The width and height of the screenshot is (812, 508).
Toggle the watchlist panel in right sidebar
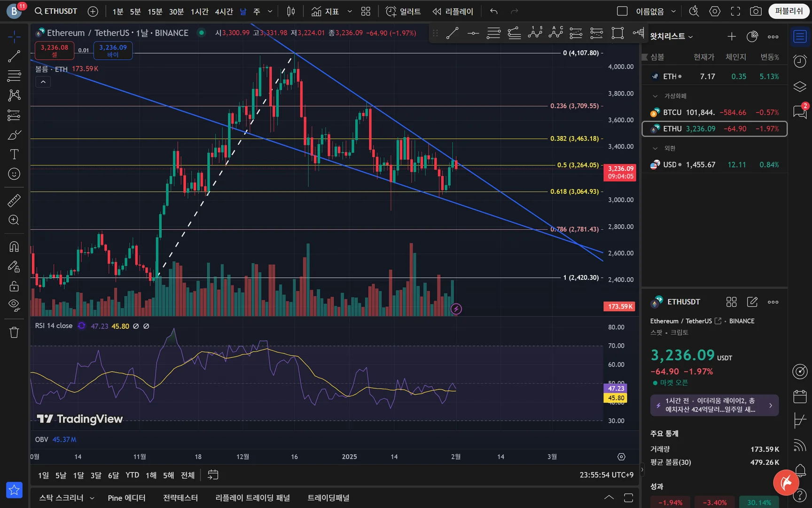pos(800,37)
